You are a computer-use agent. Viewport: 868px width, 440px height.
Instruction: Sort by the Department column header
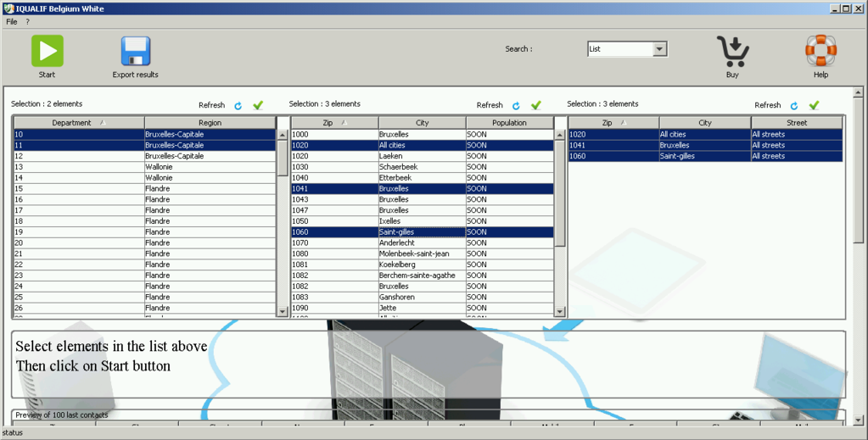pos(79,123)
